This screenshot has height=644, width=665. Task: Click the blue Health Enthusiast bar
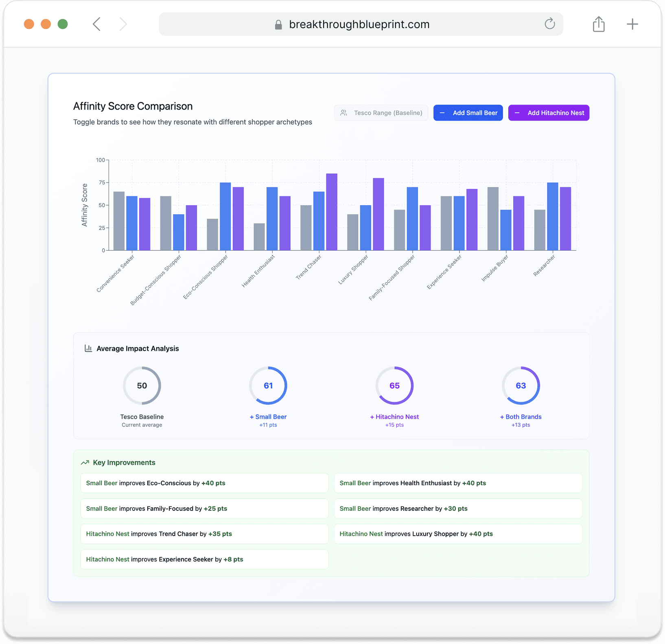(272, 219)
